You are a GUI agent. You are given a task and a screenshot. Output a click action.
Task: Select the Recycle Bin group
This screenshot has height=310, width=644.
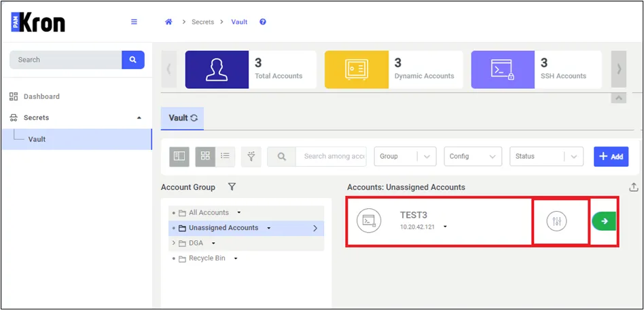click(207, 258)
